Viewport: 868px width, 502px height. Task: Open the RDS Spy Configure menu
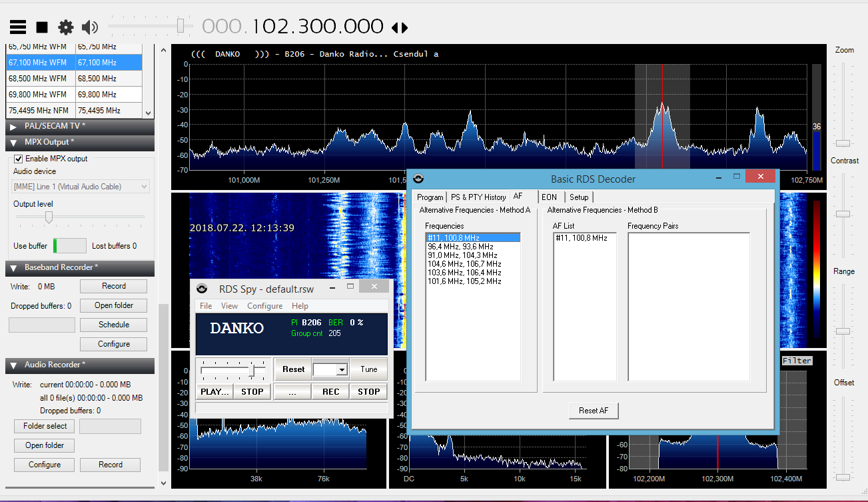tap(265, 305)
